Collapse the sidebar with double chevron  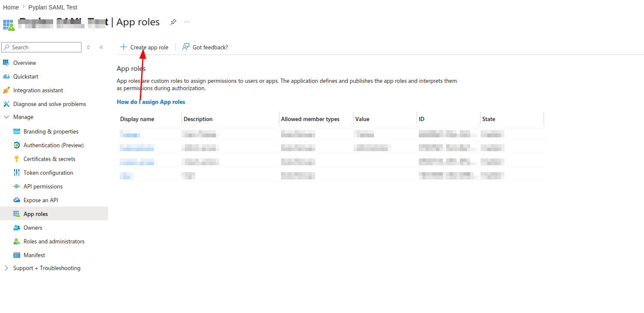coord(101,47)
